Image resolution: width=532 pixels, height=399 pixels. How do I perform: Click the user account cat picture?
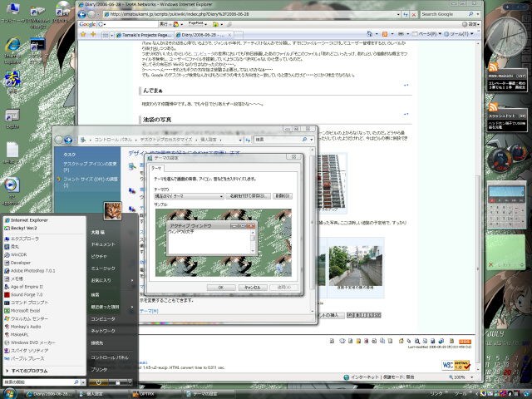click(x=112, y=210)
